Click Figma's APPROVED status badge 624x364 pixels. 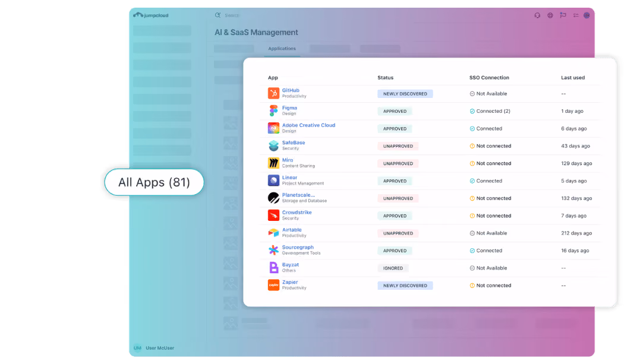[x=395, y=112]
